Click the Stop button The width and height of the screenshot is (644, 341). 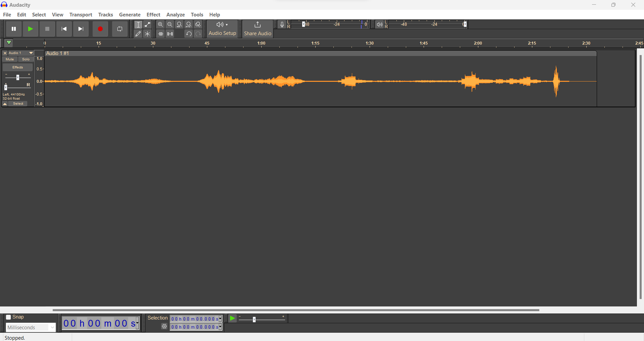pos(47,29)
